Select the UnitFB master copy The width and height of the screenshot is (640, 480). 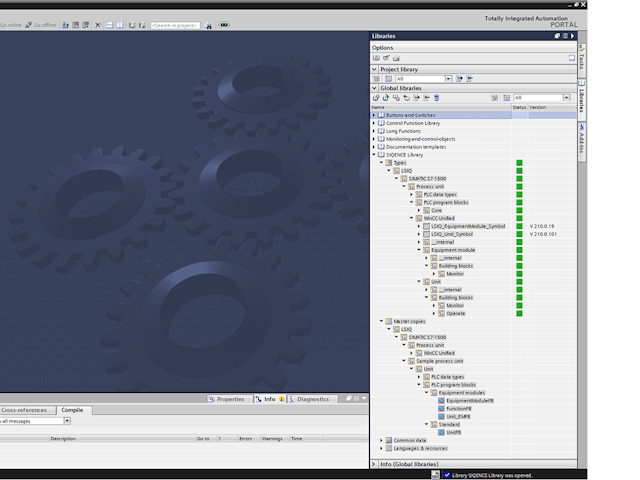[x=453, y=432]
